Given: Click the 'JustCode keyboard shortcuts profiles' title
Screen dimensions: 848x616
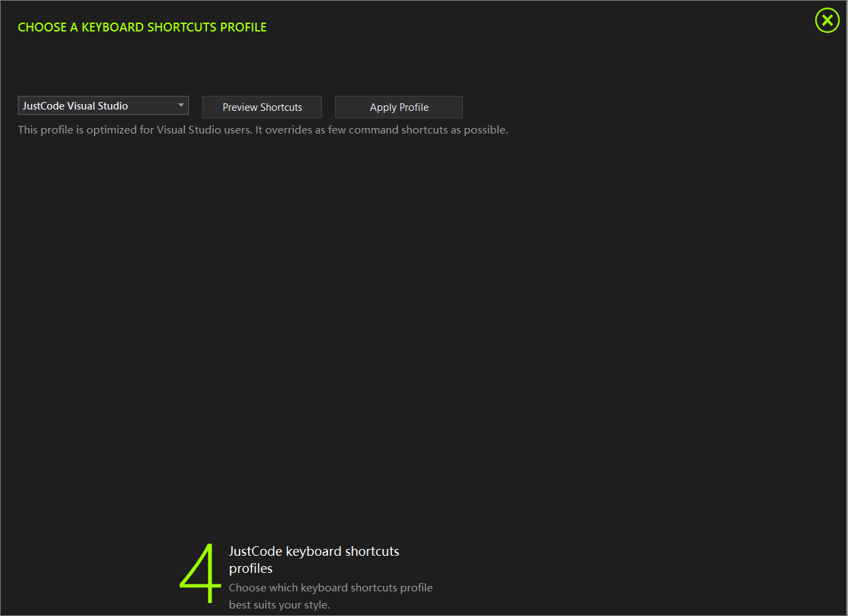Looking at the screenshot, I should 314,560.
